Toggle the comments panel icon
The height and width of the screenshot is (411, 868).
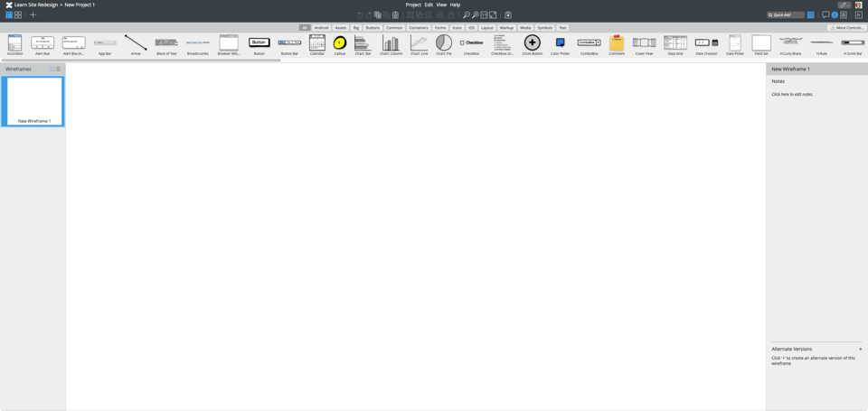[826, 15]
